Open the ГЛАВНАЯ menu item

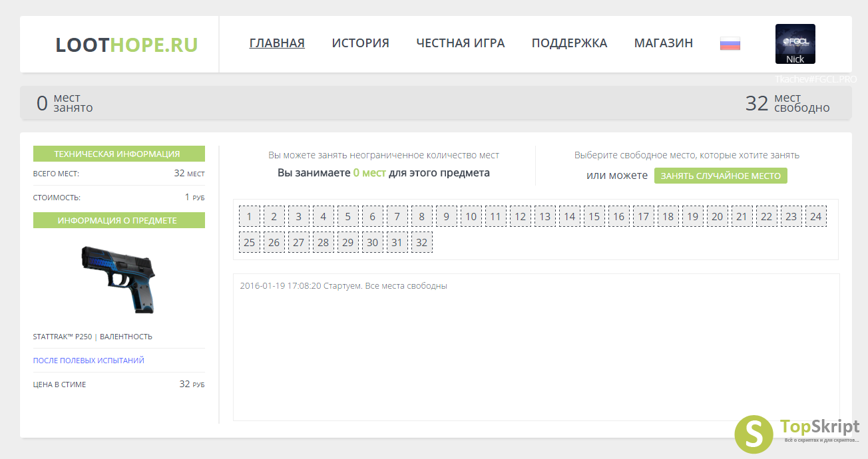coord(277,43)
